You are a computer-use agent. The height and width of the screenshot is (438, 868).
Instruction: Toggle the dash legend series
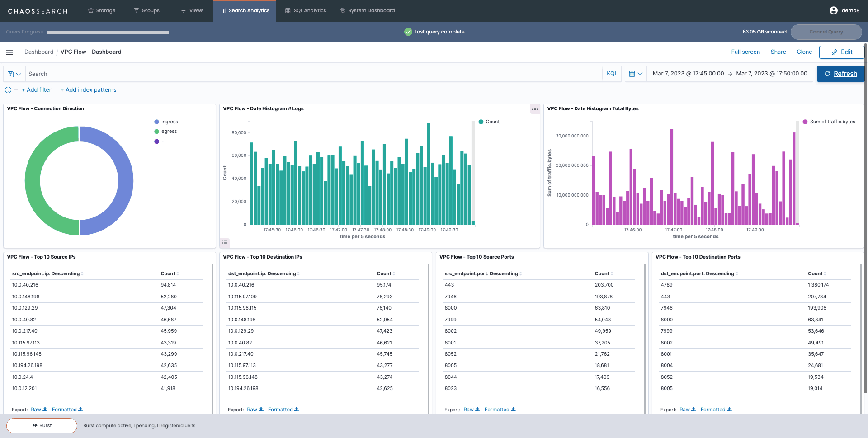click(x=159, y=141)
